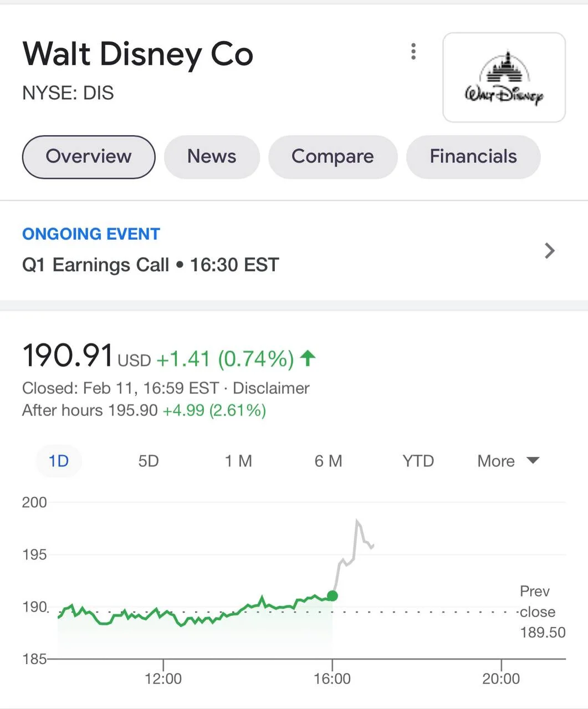Viewport: 588px width, 709px height.
Task: Click the dropdown arrow beside More
Action: [x=533, y=460]
